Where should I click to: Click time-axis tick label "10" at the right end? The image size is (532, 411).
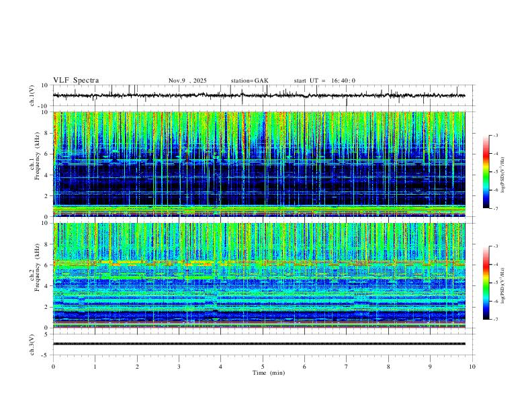(472, 367)
